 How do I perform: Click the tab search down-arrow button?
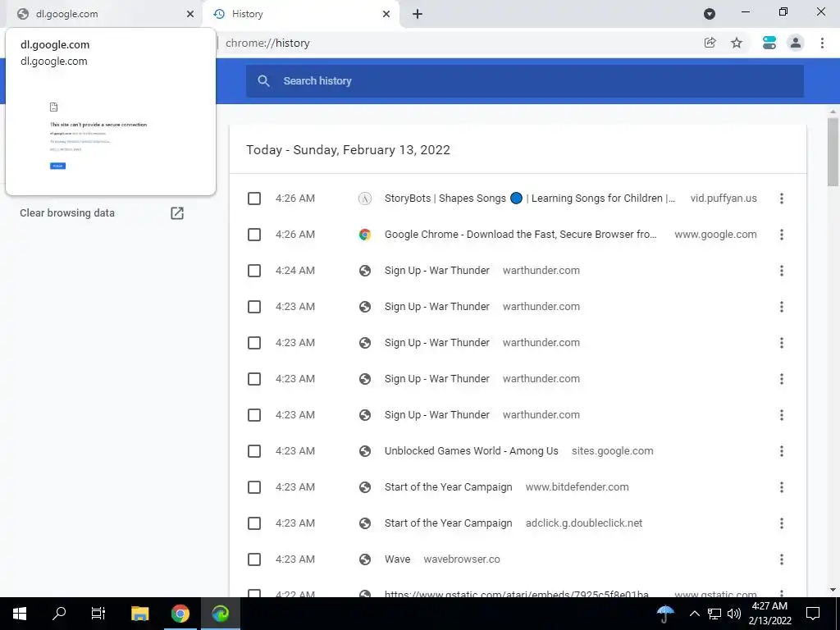[710, 14]
